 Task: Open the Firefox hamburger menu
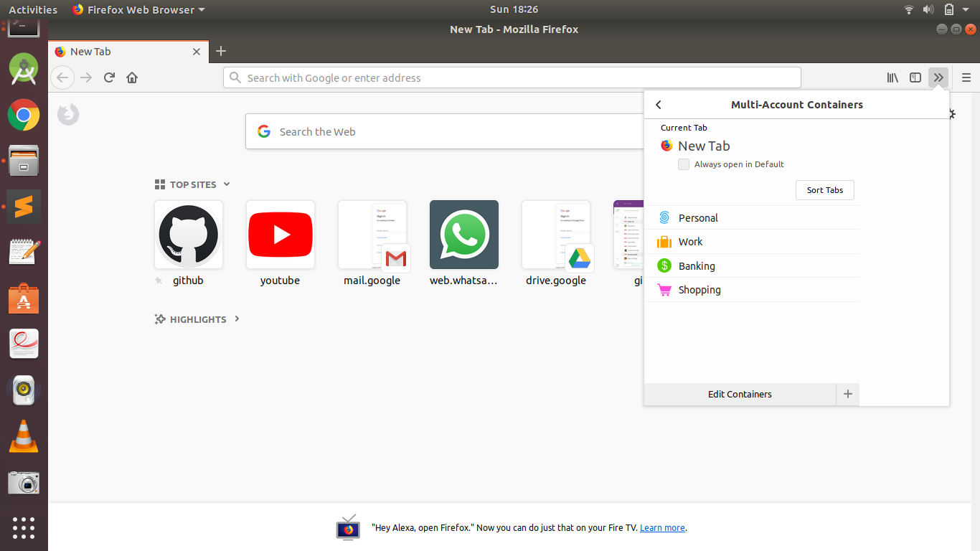point(965,77)
